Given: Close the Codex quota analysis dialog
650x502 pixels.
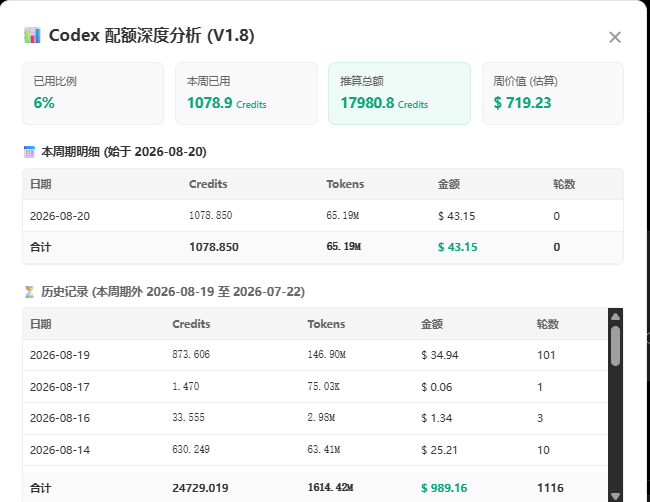Looking at the screenshot, I should click(615, 37).
